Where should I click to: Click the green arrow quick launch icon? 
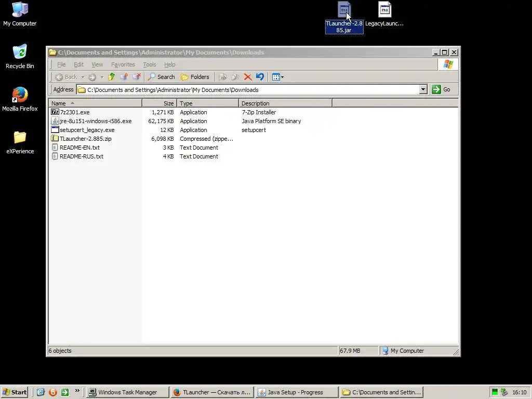[x=65, y=392]
